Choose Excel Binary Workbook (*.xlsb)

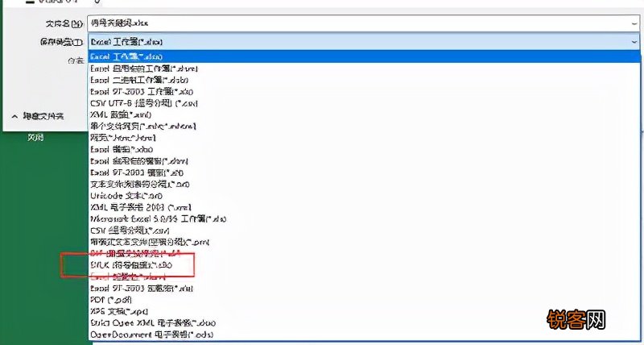(365, 80)
